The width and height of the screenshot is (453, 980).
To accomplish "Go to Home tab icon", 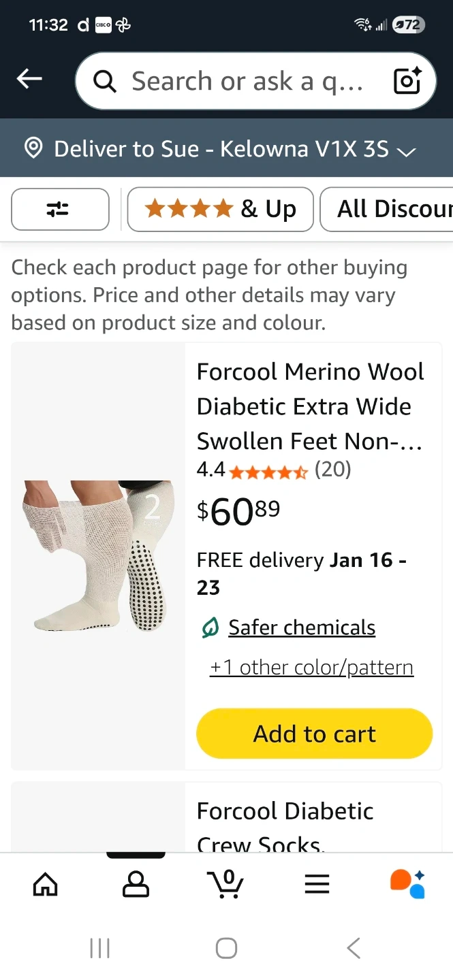I will pyautogui.click(x=46, y=883).
